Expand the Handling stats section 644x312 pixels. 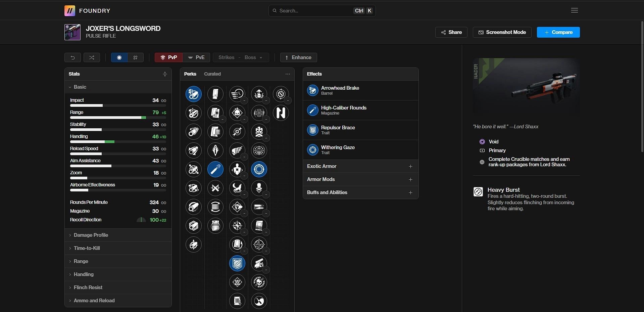(x=118, y=274)
